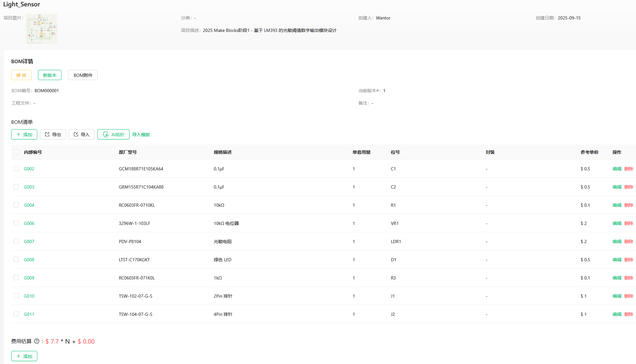Toggle the select-all checkbox in table header
Image resolution: width=636 pixels, height=364 pixels.
point(16,152)
